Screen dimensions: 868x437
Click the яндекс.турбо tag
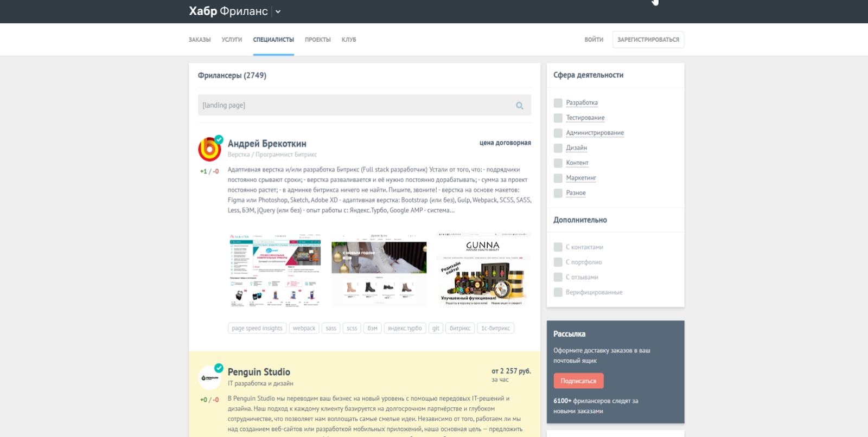[x=405, y=329]
